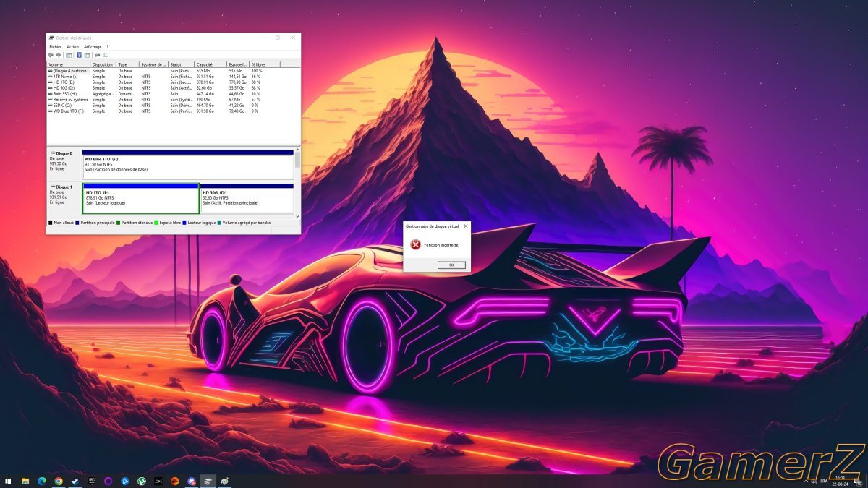Click the disk icon beside 1TB Nvme
Image resolution: width=868 pixels, height=488 pixels.
click(x=50, y=77)
